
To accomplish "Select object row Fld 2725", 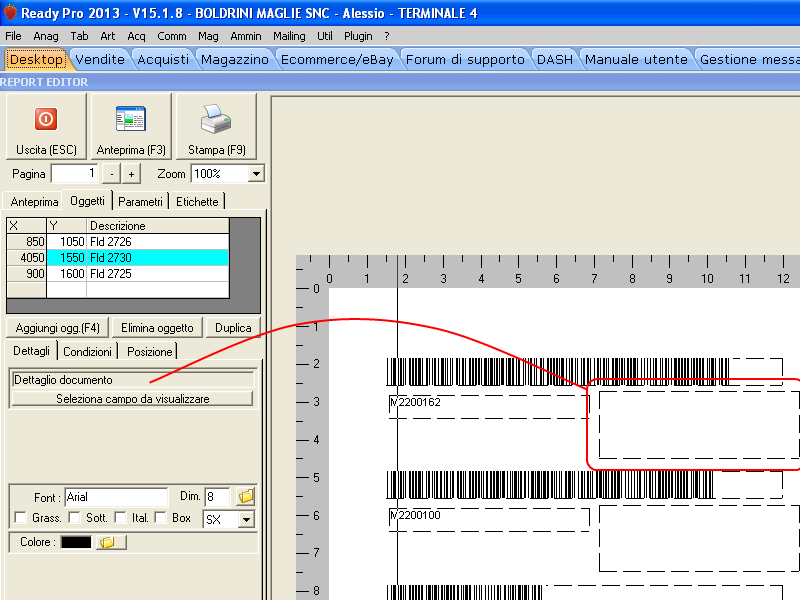I will coord(118,274).
